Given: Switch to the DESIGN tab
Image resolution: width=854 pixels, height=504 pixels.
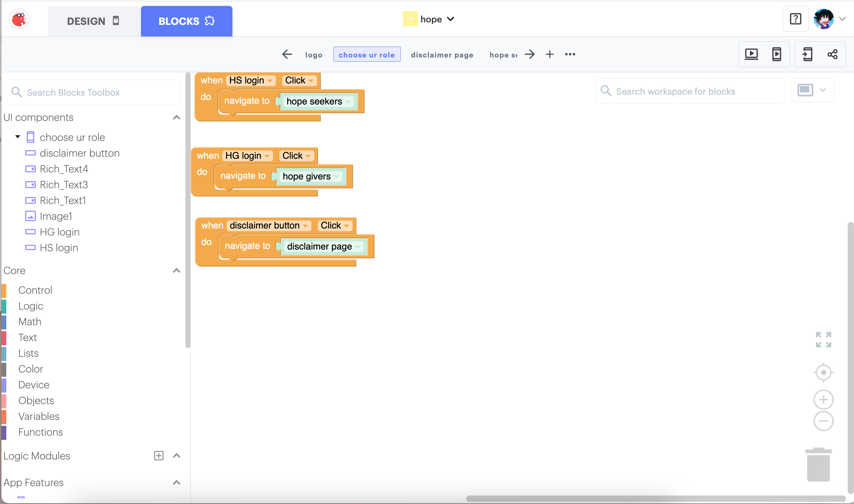Looking at the screenshot, I should coord(93,21).
